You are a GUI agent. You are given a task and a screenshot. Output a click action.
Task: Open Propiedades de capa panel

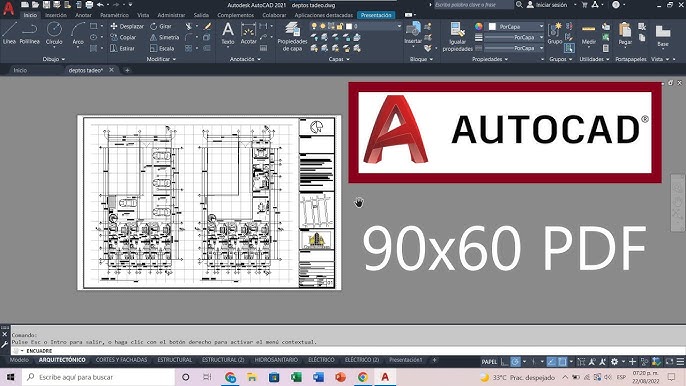click(x=292, y=37)
